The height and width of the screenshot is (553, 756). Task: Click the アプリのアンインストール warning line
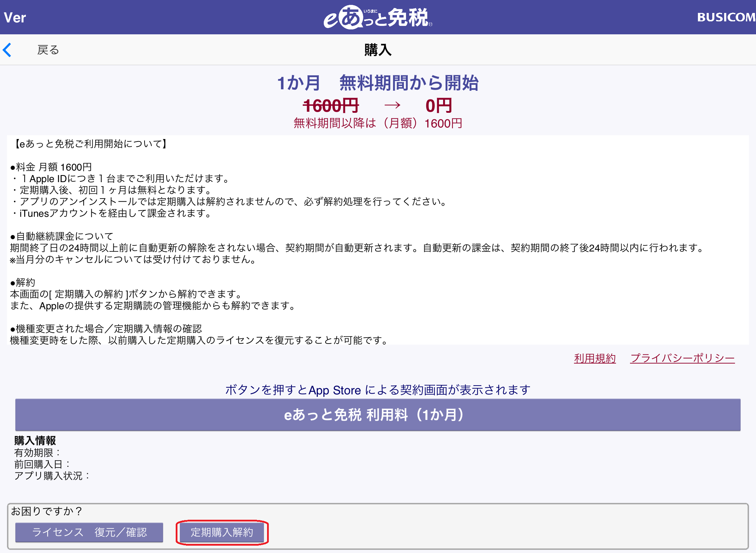click(230, 202)
